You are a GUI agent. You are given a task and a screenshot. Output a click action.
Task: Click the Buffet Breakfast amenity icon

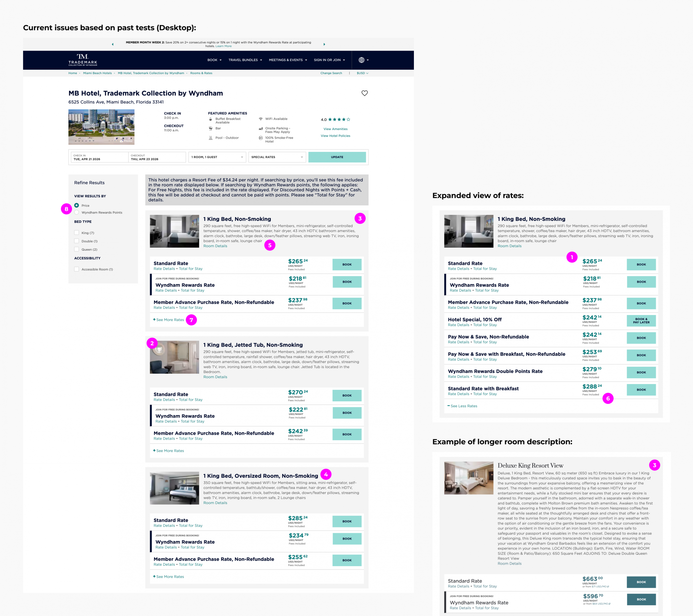pyautogui.click(x=211, y=119)
